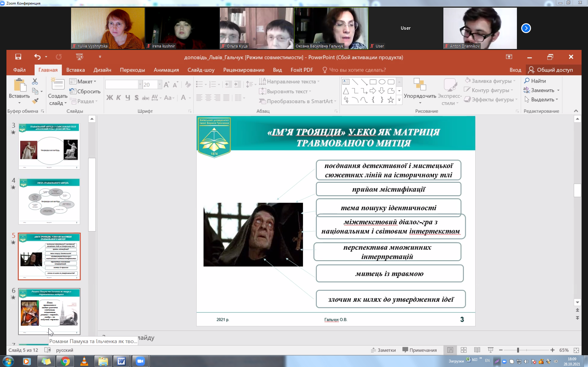This screenshot has height=367, width=588.
Task: Click the Cut scissors icon
Action: (35, 81)
